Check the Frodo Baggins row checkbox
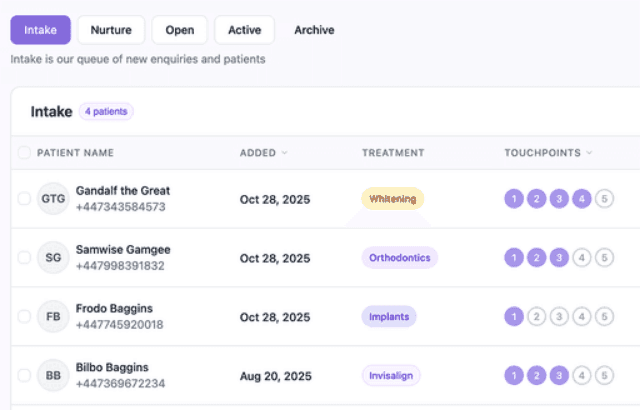The width and height of the screenshot is (640, 410). pos(24,317)
